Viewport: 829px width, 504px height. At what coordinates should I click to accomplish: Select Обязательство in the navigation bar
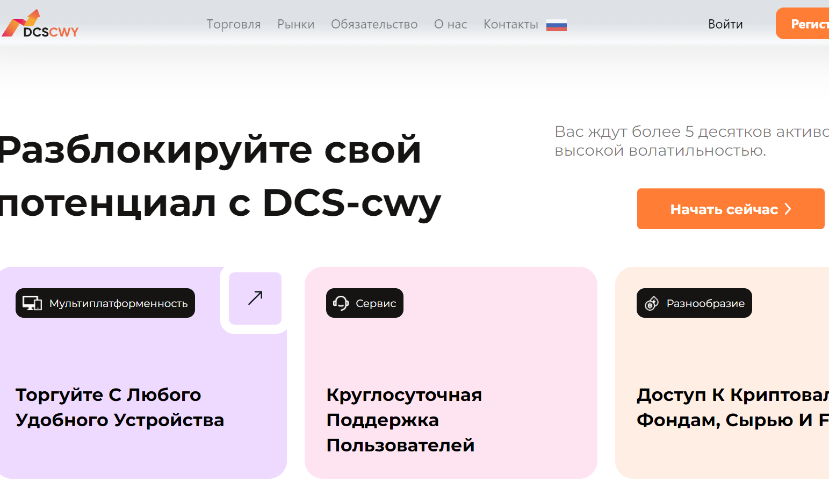tap(374, 25)
